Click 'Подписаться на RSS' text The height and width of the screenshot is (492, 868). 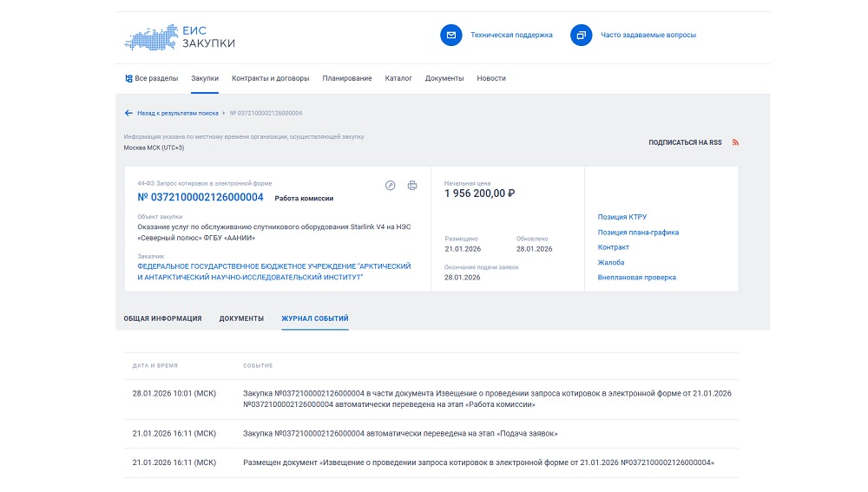[x=685, y=142]
